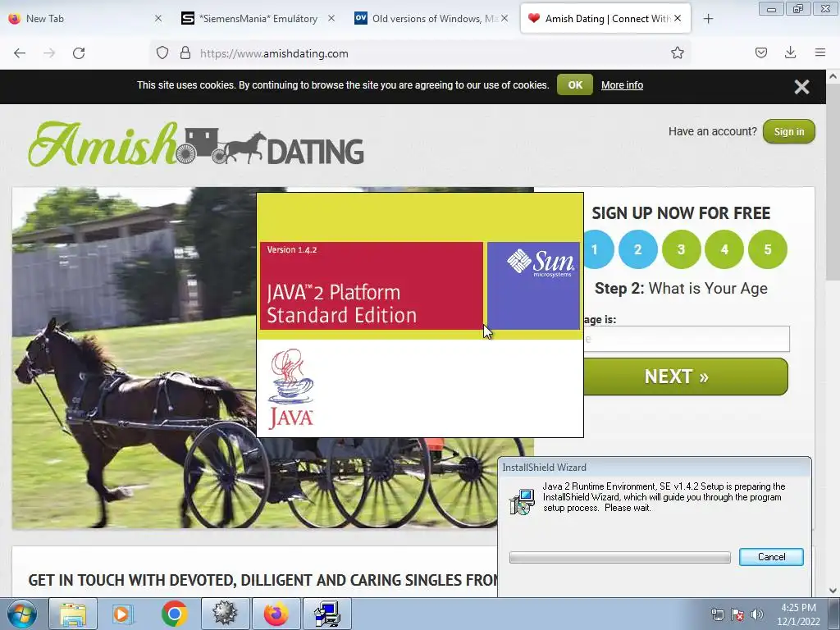Click the network tray icon
Viewport: 840px width, 630px height.
click(x=717, y=615)
